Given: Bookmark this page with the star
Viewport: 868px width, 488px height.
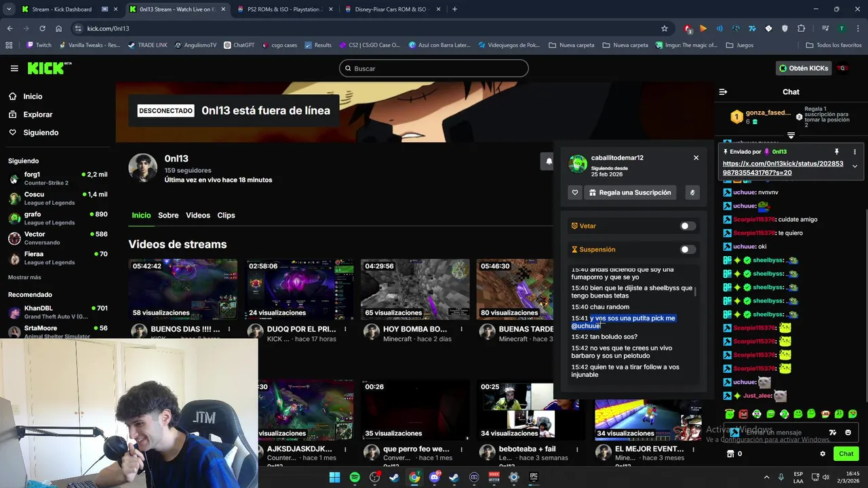Looking at the screenshot, I should [665, 28].
